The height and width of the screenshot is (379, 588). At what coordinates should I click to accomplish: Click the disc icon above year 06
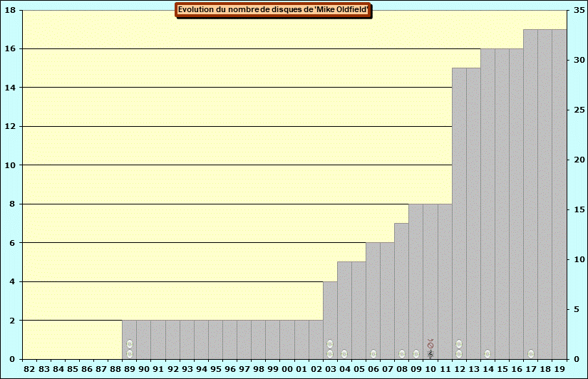coord(373,354)
